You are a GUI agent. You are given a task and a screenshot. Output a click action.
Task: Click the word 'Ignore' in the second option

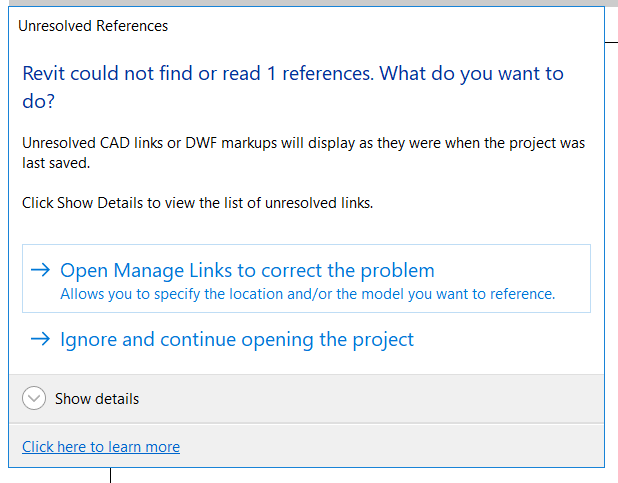click(88, 340)
